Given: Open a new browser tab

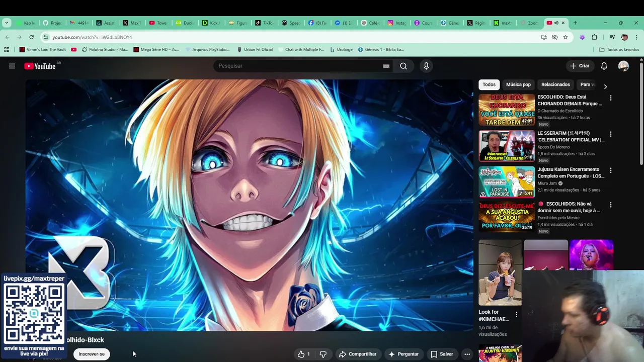Looking at the screenshot, I should [x=575, y=23].
